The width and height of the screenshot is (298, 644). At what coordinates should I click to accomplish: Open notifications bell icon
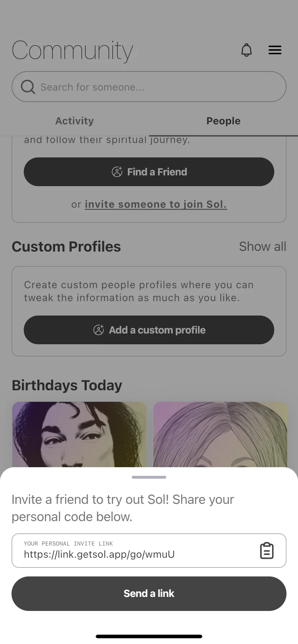[x=247, y=50]
